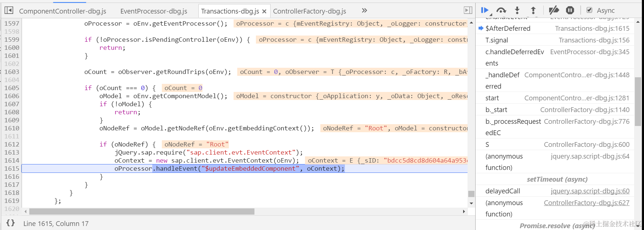Open ControllerFactory-dbg.js:600 location
Image resolution: width=644 pixels, height=230 pixels.
(587, 144)
